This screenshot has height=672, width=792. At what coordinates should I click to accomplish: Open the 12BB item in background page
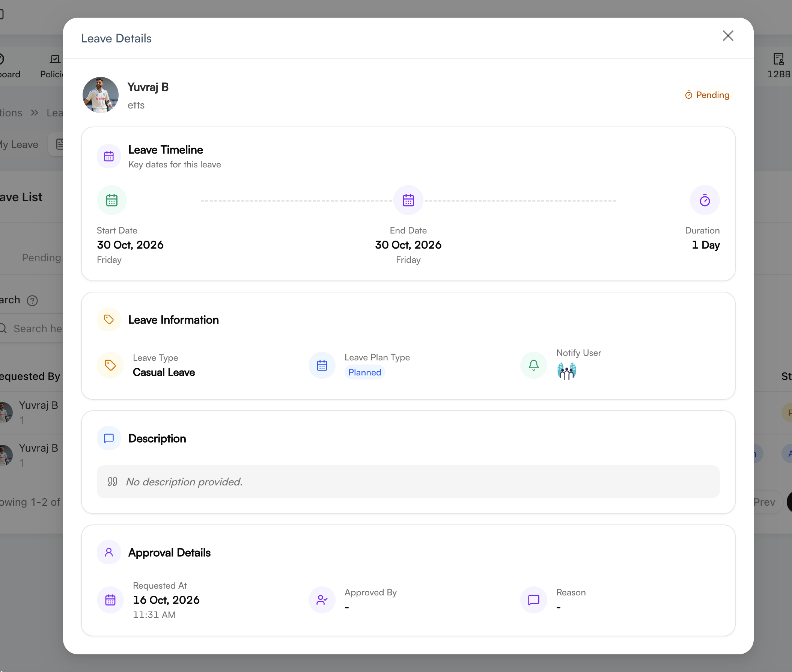tap(778, 66)
